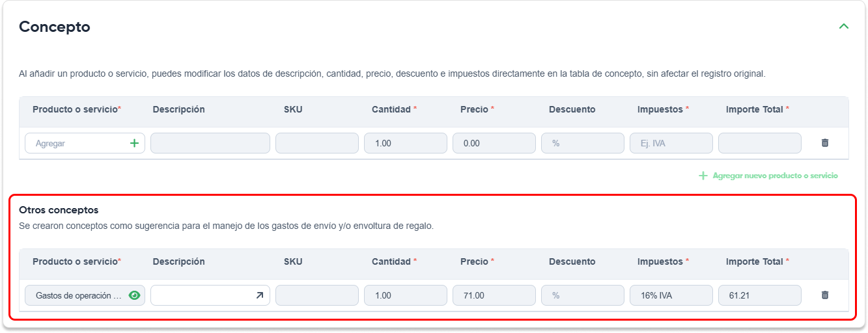The height and width of the screenshot is (333, 868).
Task: Click the first row Descripción field
Action: pyautogui.click(x=210, y=143)
